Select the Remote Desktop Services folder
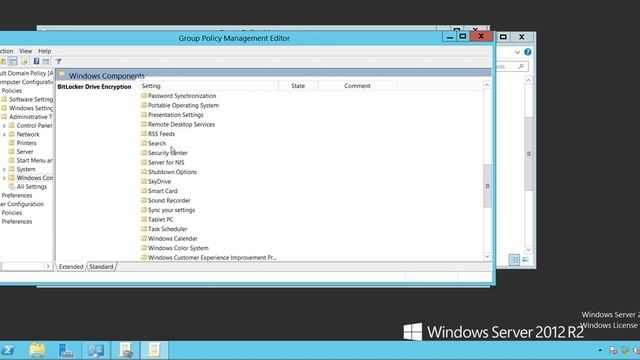This screenshot has height=360, width=640. tap(181, 124)
